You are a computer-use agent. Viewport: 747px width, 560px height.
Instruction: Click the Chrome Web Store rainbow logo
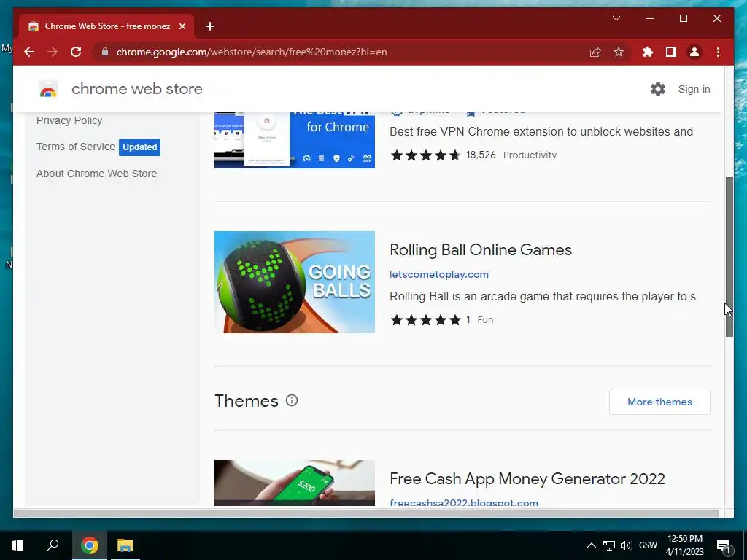(x=48, y=89)
